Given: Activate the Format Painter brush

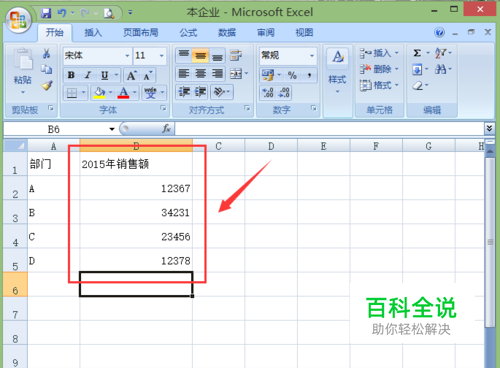Looking at the screenshot, I should 47,85.
